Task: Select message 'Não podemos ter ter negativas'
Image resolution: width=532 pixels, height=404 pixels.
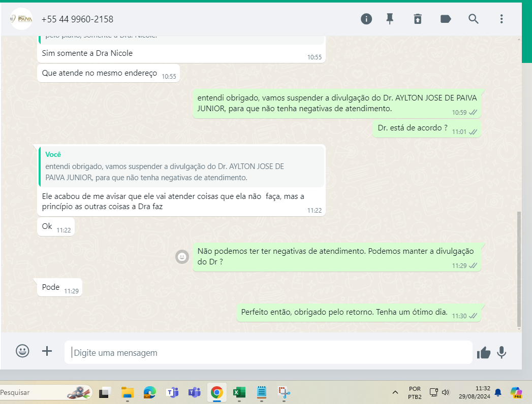Action: 336,257
